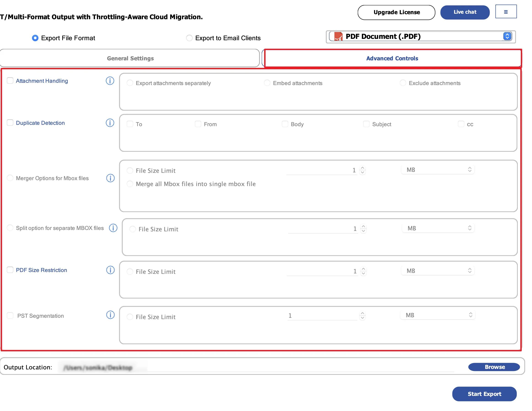Adjust the file size stepper in Merger Options
The image size is (532, 411).
tap(363, 170)
